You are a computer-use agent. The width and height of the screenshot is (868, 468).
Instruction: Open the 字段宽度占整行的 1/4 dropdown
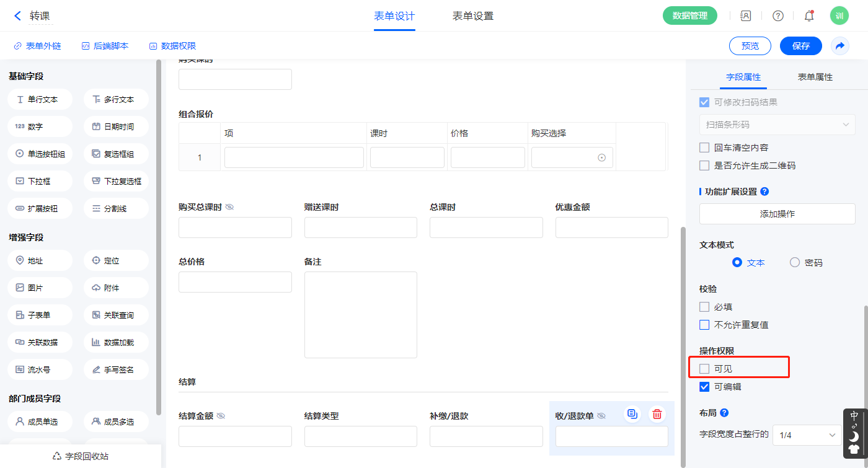(x=807, y=435)
